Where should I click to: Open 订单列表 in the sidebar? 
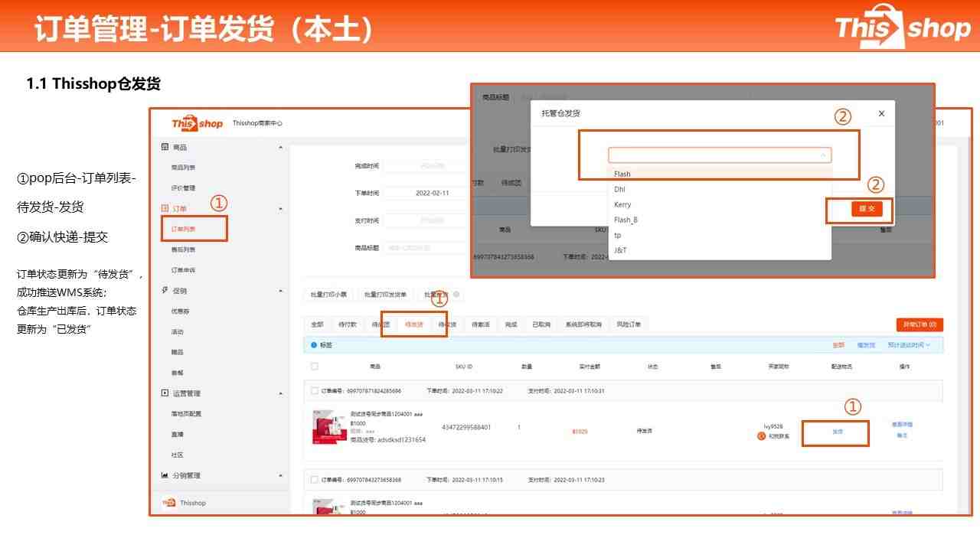click(183, 229)
